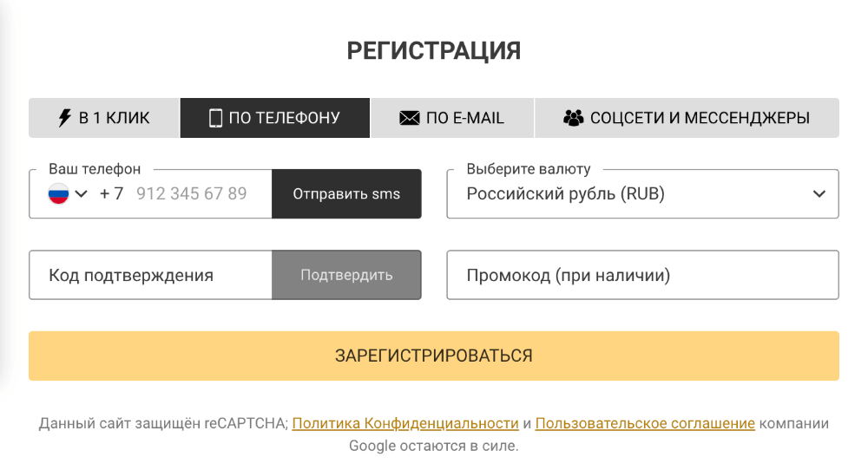Open the currency dropdown arrow

click(819, 194)
